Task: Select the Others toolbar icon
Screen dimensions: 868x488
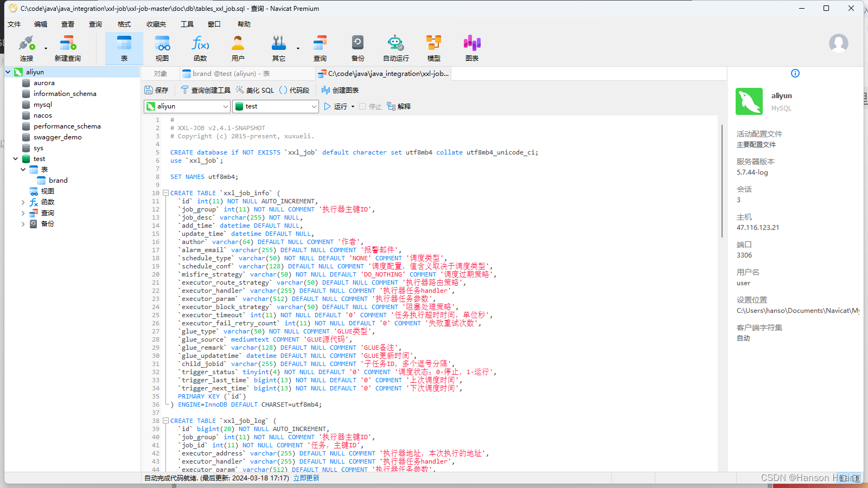Action: click(279, 48)
